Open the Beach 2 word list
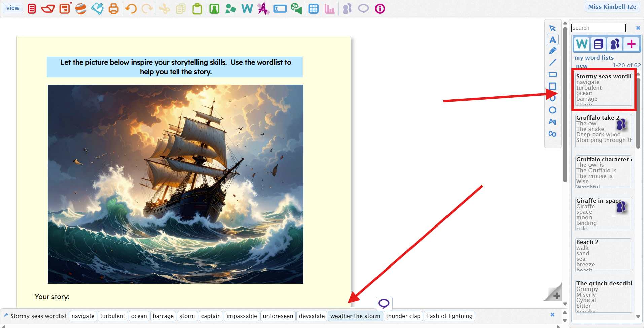 604,255
